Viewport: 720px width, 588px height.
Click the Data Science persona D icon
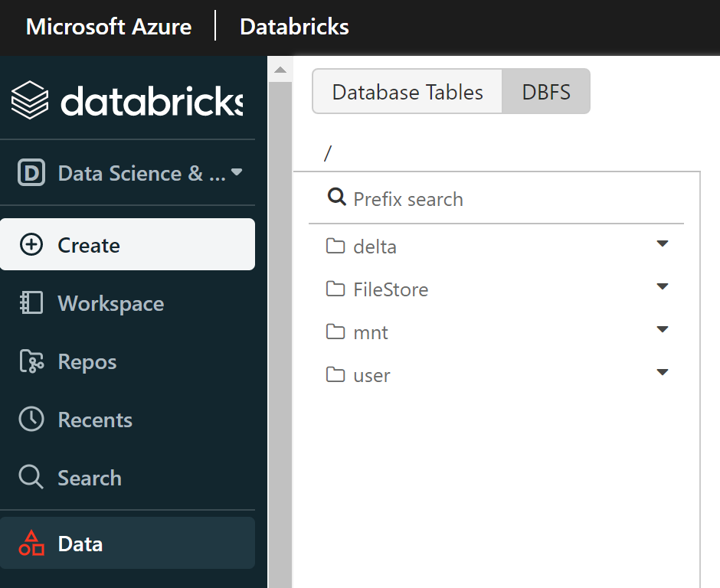click(31, 173)
